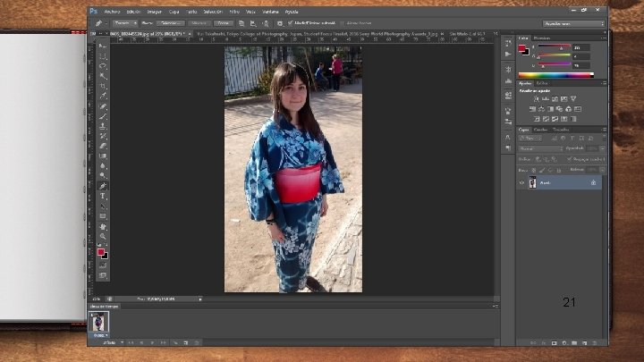The height and width of the screenshot is (362, 644).
Task: Add a Hue/Saturation adjustment
Action: [533, 109]
